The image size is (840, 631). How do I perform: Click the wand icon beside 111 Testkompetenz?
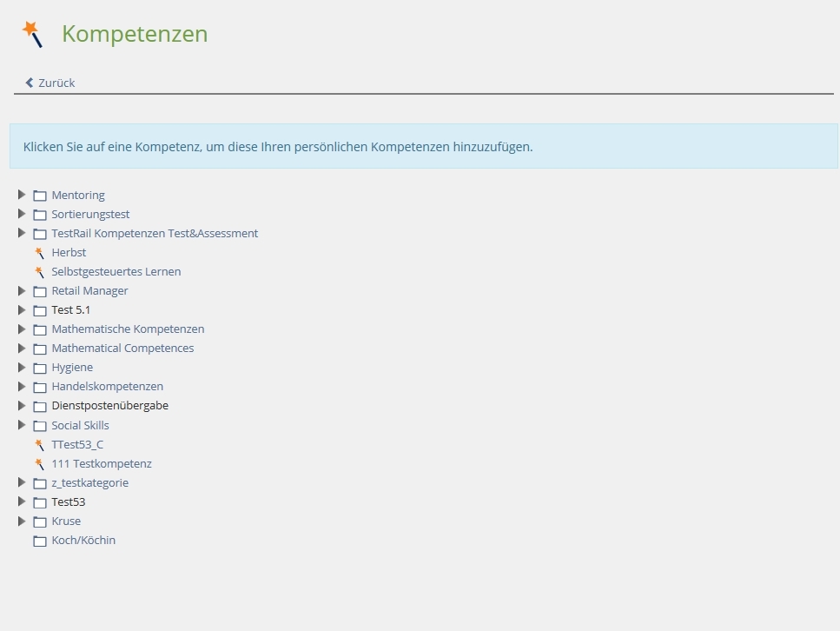[x=39, y=464]
